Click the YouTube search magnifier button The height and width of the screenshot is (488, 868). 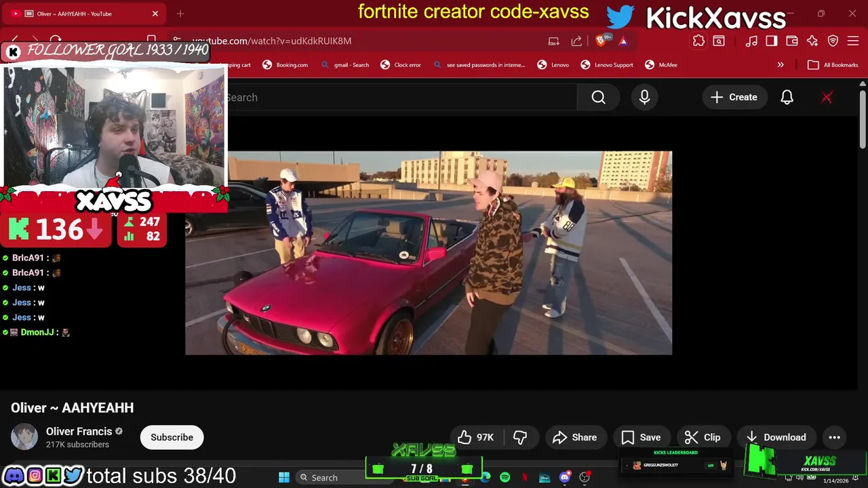click(x=598, y=98)
